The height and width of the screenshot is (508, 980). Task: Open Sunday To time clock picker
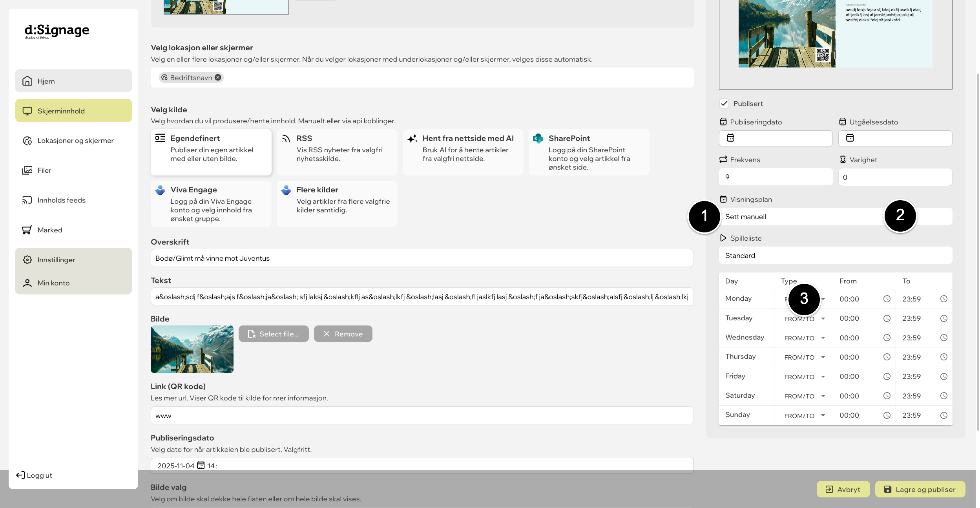click(x=944, y=415)
